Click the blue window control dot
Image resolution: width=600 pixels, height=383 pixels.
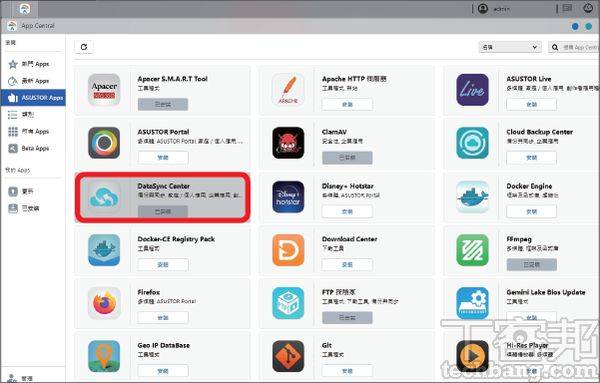(575, 26)
